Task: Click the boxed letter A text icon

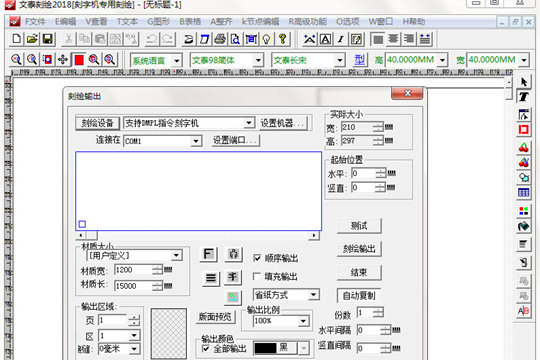Action: pos(325,39)
